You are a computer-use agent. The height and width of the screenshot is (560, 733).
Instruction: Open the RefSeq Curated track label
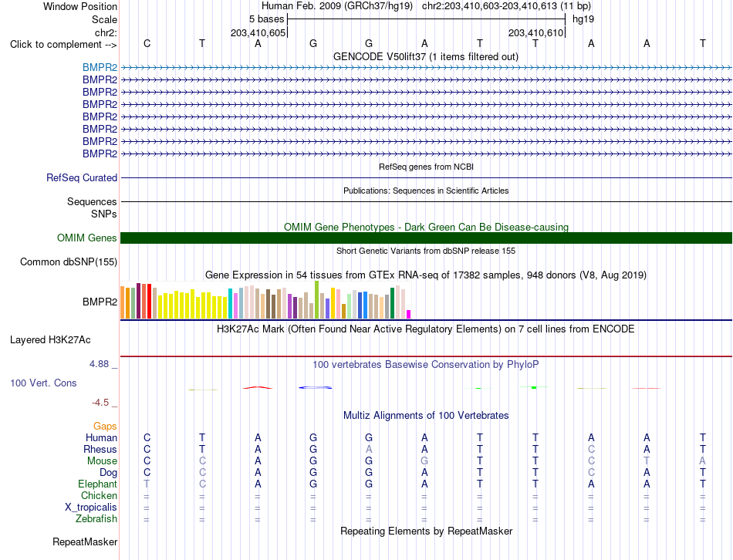82,177
